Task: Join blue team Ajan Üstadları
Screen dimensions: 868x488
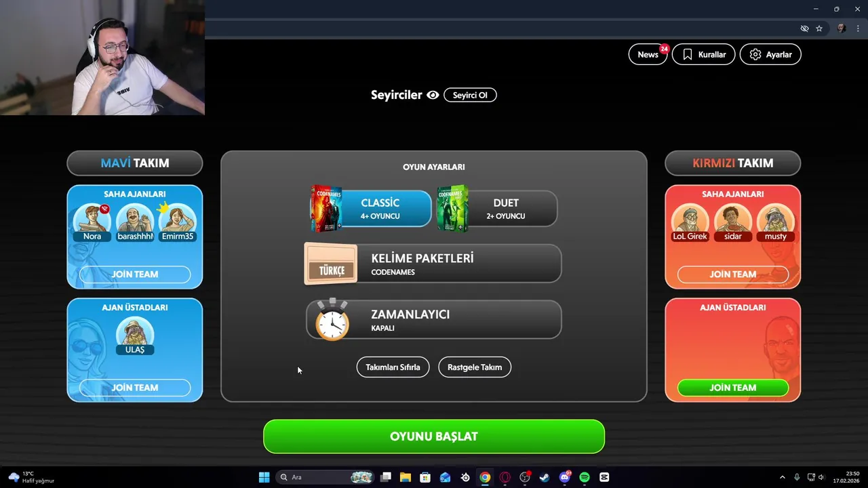Action: [x=135, y=388]
